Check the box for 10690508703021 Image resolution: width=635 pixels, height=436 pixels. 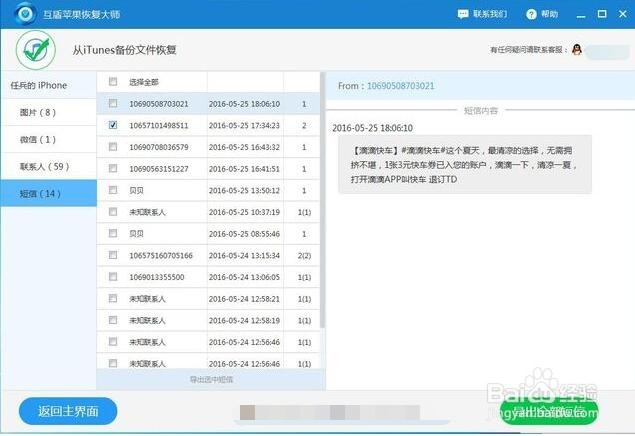tap(113, 104)
